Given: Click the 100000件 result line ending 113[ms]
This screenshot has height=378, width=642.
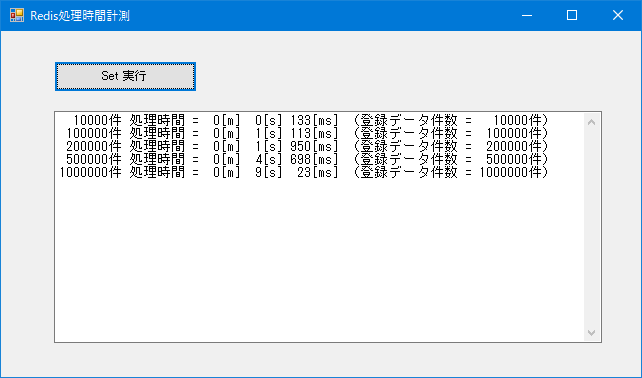Looking at the screenshot, I should pyautogui.click(x=307, y=133).
